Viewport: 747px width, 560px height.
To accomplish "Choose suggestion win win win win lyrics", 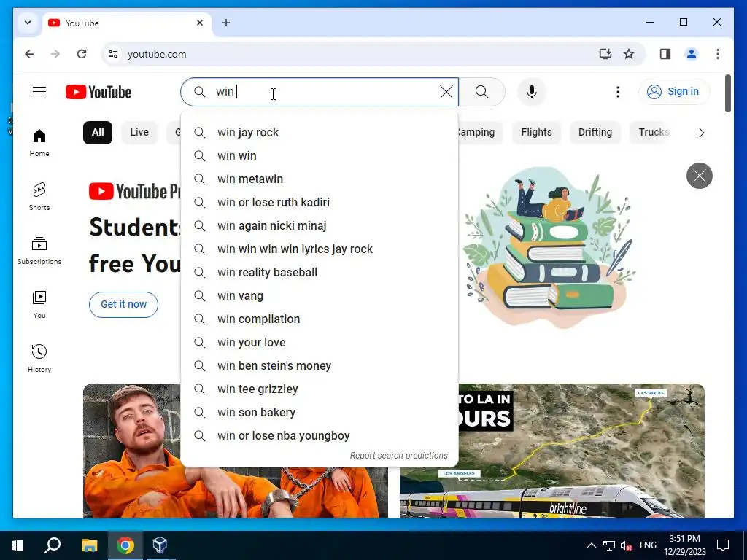I will (320, 249).
